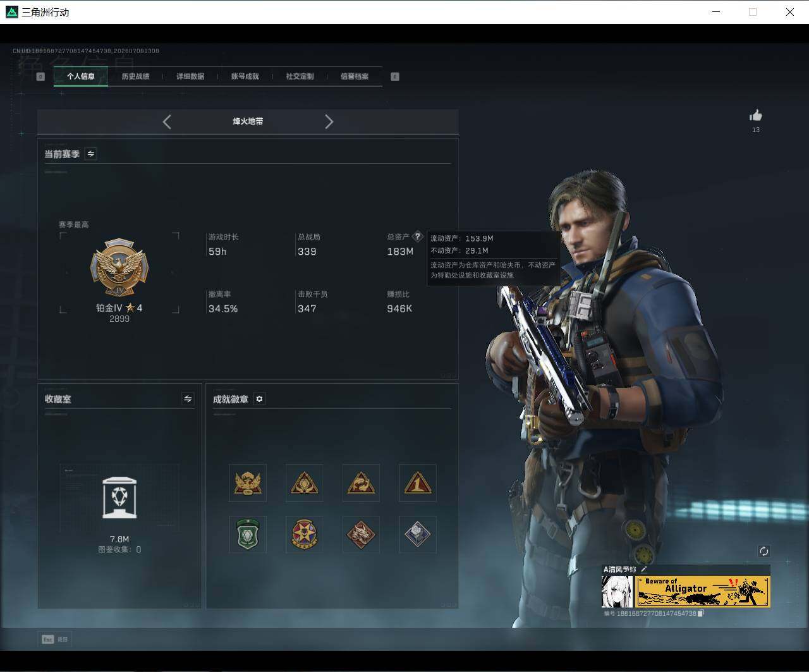Click the collection room display case
This screenshot has width=809, height=672.
(x=119, y=498)
